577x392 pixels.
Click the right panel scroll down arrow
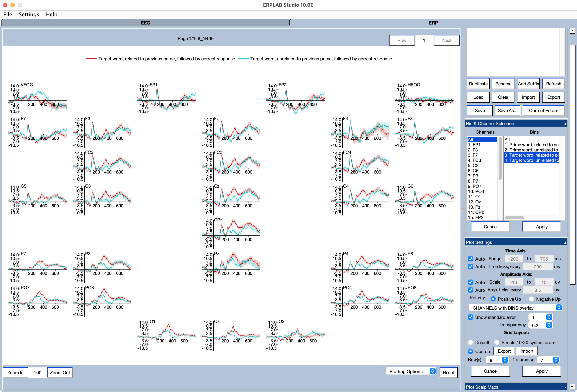pyautogui.click(x=572, y=387)
